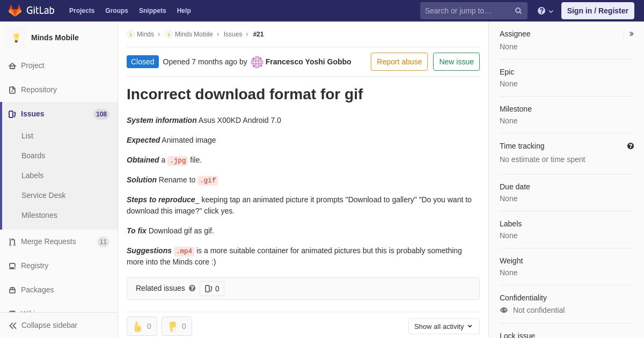Click the Project sidebar label
Image resolution: width=644 pixels, height=338 pixels.
(x=33, y=65)
